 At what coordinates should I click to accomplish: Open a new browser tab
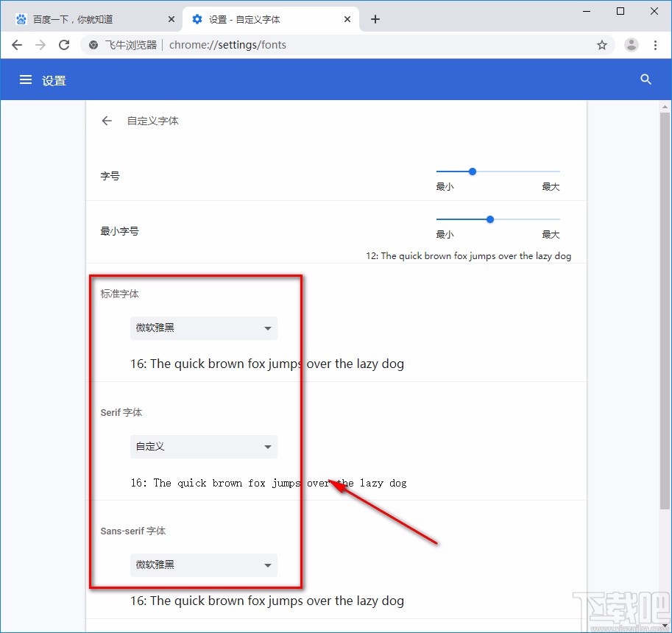(x=375, y=19)
